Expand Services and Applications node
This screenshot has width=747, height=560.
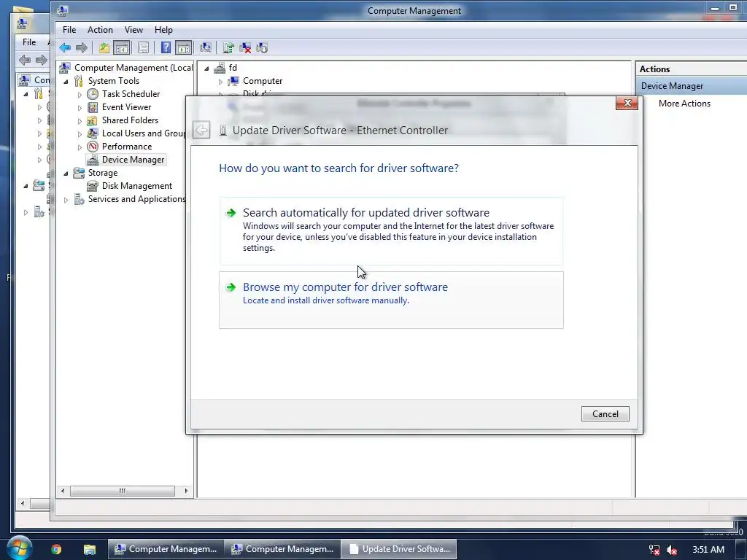(x=66, y=200)
